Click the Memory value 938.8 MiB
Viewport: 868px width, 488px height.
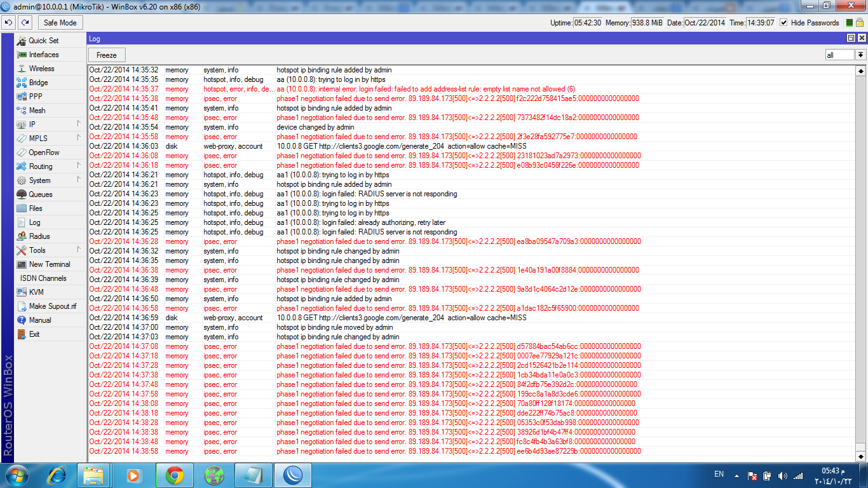point(648,23)
